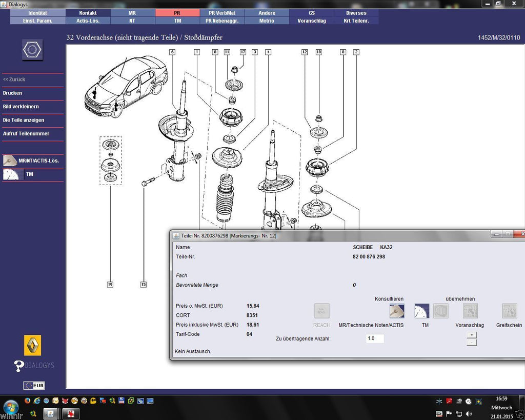Decrease quantity with the minus button
The image size is (525, 420).
click(472, 342)
